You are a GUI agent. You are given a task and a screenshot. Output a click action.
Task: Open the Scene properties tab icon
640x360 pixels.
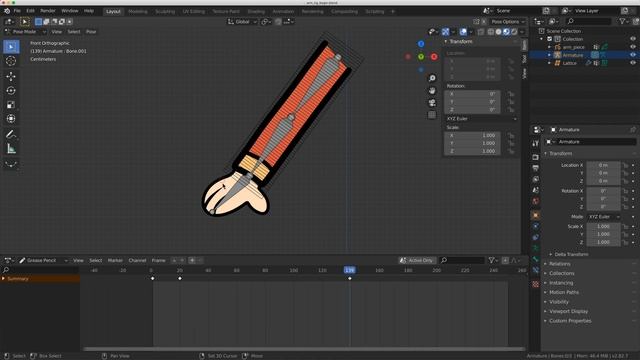tap(535, 190)
